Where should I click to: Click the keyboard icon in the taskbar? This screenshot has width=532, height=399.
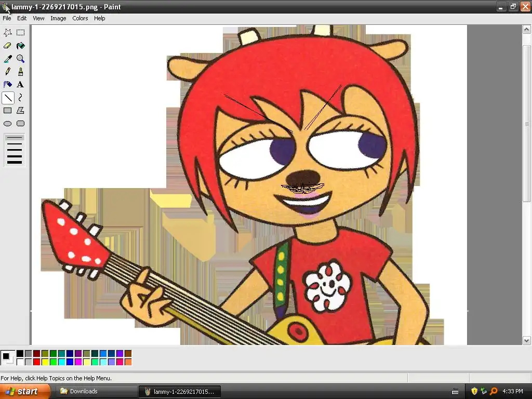(x=455, y=392)
